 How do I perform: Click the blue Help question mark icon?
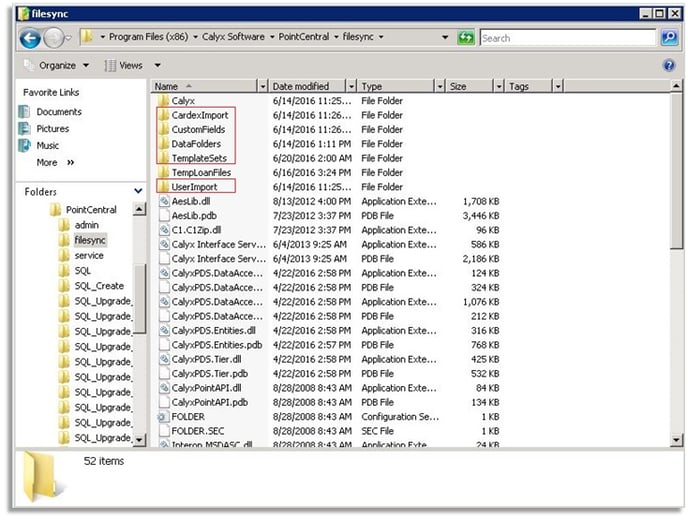[669, 65]
